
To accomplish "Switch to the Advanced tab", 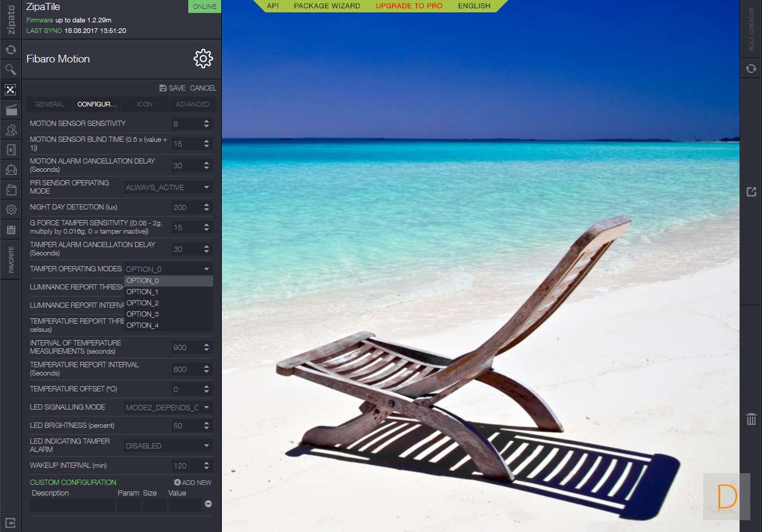I will (x=192, y=104).
